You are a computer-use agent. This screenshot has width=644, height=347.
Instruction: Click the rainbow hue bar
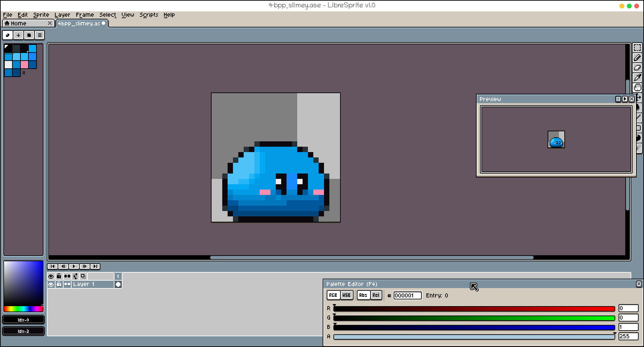click(23, 309)
